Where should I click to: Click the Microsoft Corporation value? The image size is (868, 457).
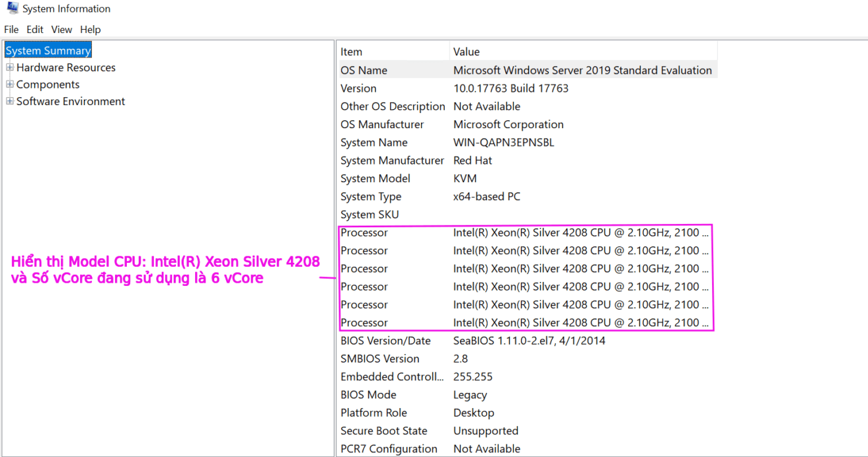coord(508,124)
